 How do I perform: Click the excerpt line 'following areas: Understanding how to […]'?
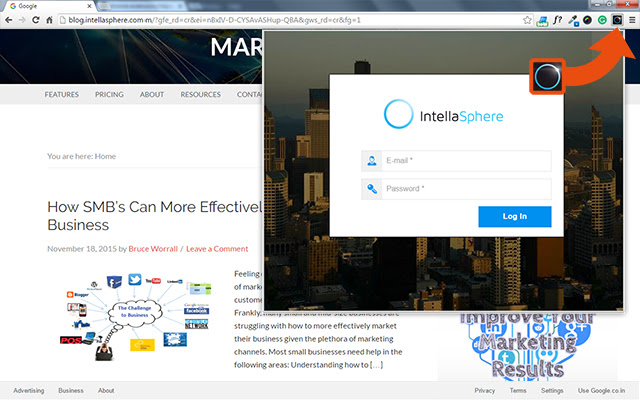pyautogui.click(x=308, y=364)
